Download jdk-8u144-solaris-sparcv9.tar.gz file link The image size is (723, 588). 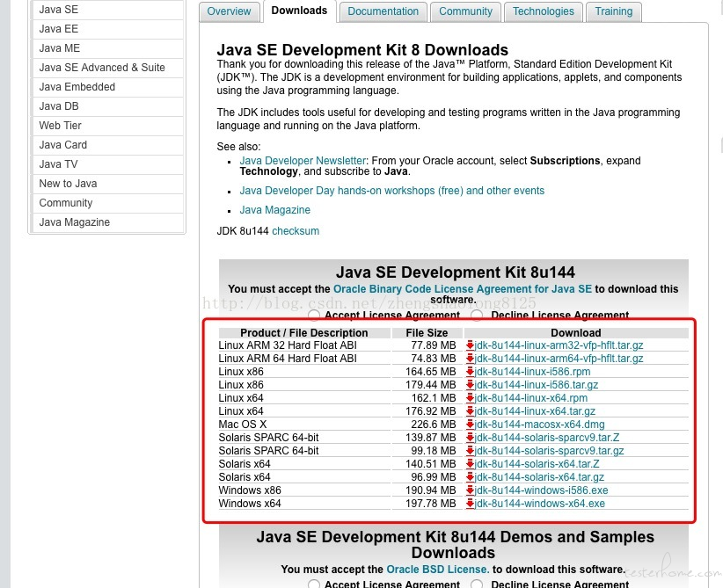[x=549, y=451]
